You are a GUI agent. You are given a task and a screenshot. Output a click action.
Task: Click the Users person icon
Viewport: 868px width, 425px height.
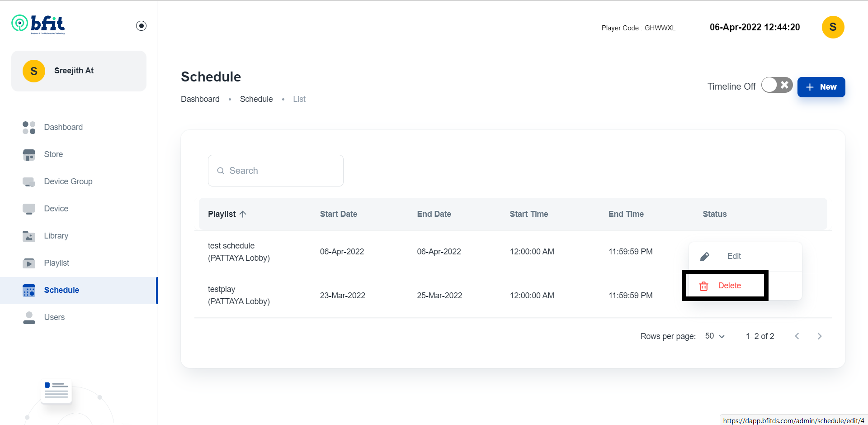[x=29, y=318]
